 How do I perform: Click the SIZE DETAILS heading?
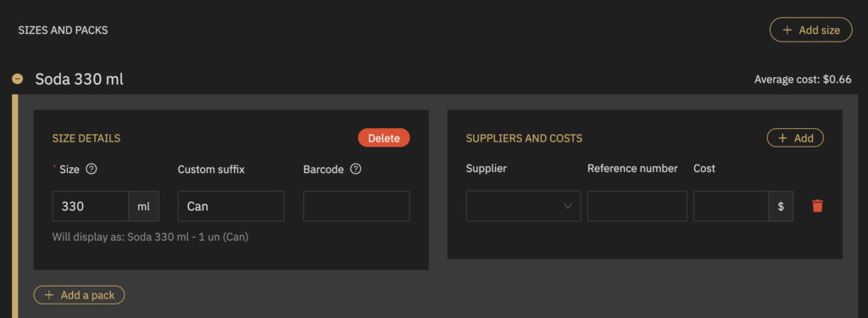(x=86, y=138)
